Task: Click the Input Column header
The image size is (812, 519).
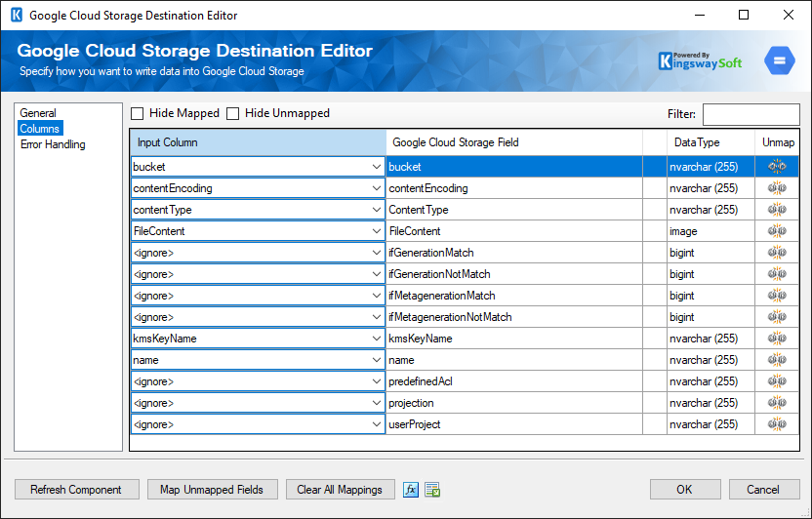Action: click(x=258, y=142)
